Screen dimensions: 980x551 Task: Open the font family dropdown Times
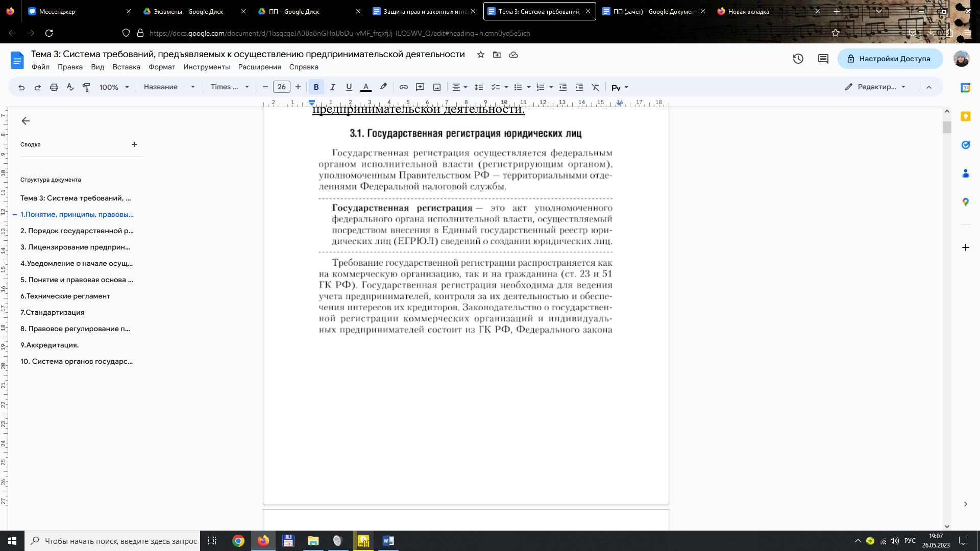pos(230,87)
